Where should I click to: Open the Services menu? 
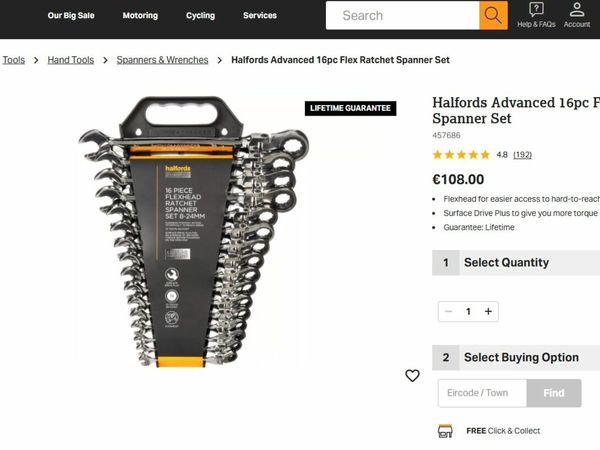pos(260,15)
